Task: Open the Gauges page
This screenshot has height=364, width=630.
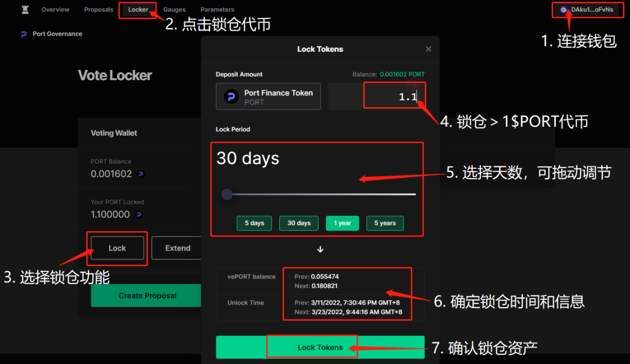Action: click(174, 9)
